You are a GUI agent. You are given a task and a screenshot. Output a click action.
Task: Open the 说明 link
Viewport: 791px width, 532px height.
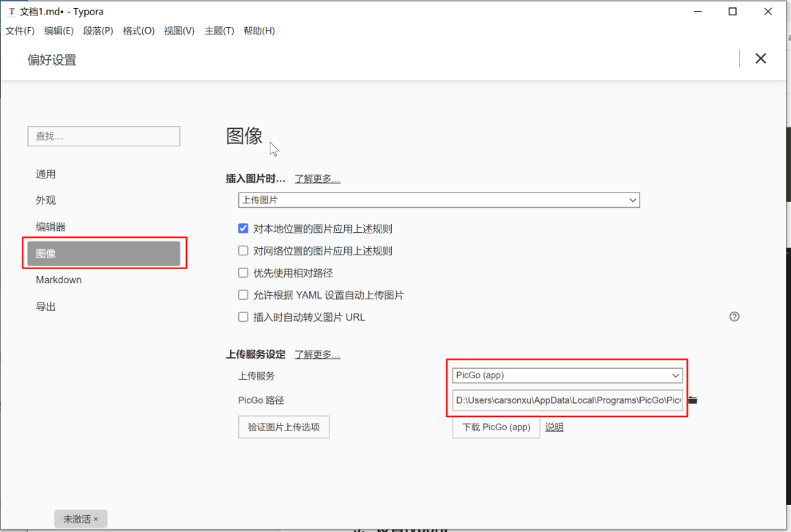point(554,427)
